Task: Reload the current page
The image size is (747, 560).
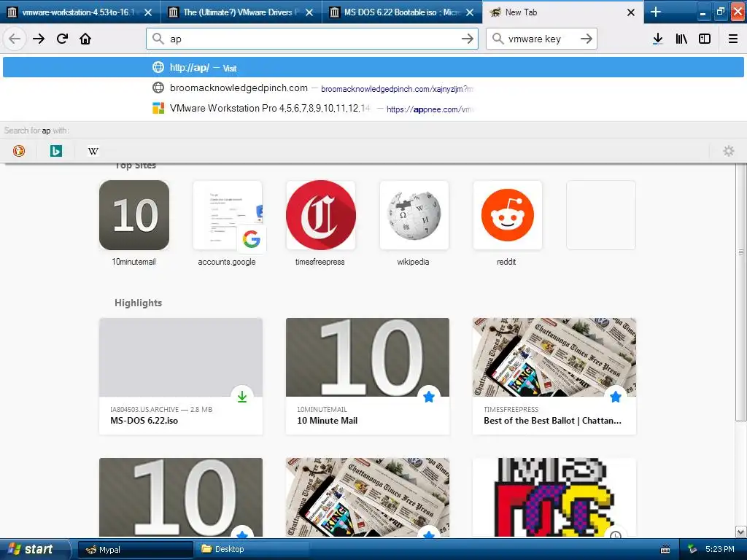Action: click(63, 39)
